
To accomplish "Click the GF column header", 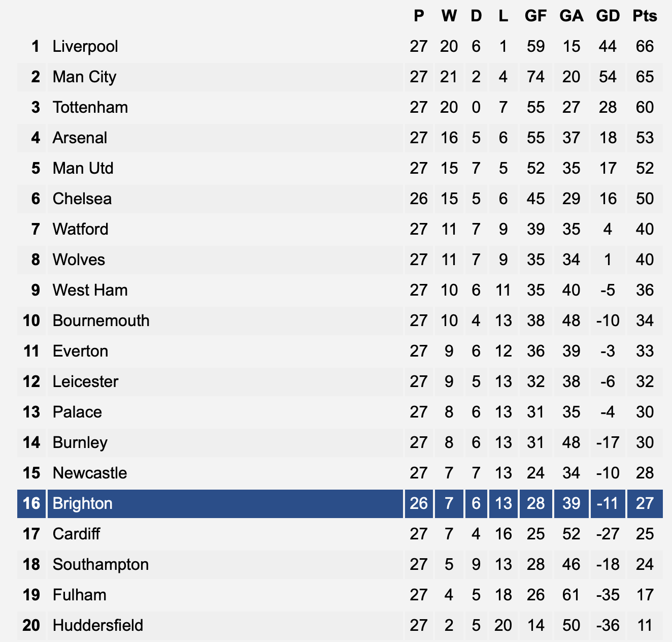I will tap(535, 16).
